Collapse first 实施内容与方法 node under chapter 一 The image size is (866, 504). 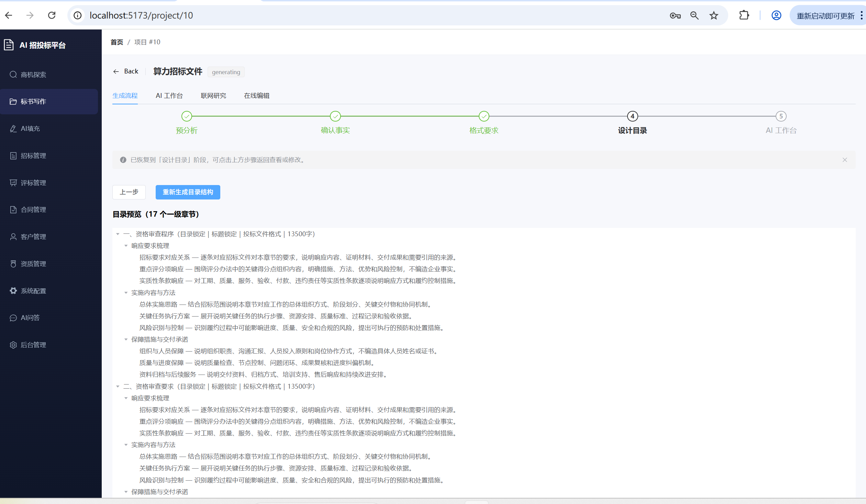tap(126, 293)
